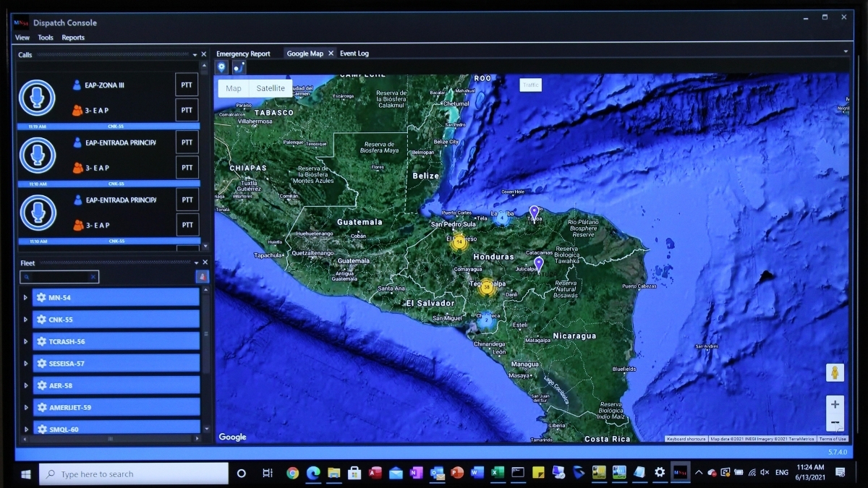Zoom out the map with minus button
Viewport: 868px width, 488px height.
point(835,422)
